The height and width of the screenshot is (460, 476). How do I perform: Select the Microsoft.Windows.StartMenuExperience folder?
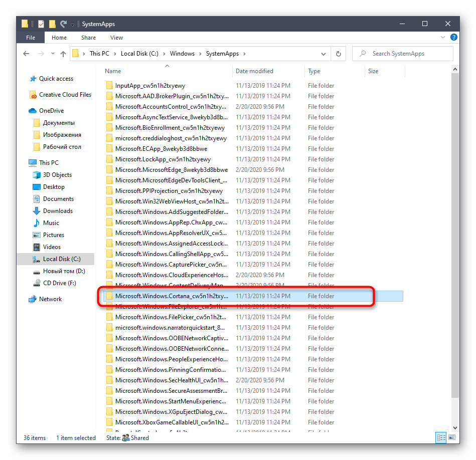click(x=253, y=401)
